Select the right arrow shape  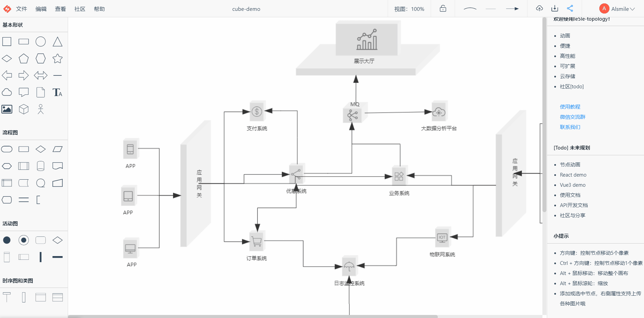point(24,75)
